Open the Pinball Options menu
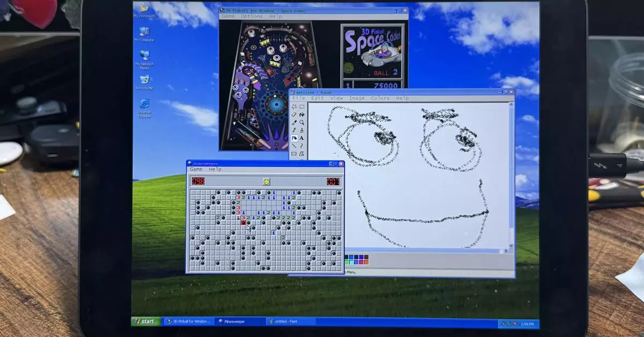 point(252,16)
